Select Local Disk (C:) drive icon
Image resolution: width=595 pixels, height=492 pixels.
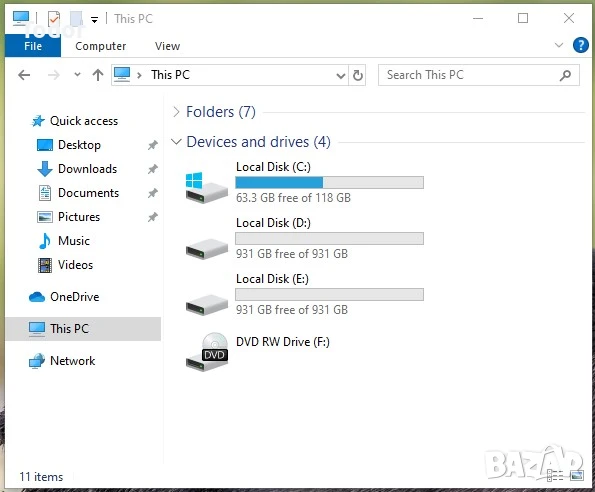point(206,187)
